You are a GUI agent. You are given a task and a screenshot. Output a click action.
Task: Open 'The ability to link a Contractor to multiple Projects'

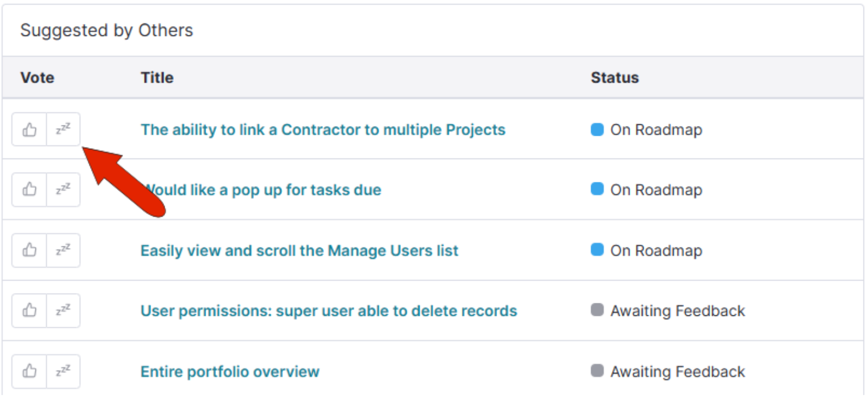coord(323,130)
